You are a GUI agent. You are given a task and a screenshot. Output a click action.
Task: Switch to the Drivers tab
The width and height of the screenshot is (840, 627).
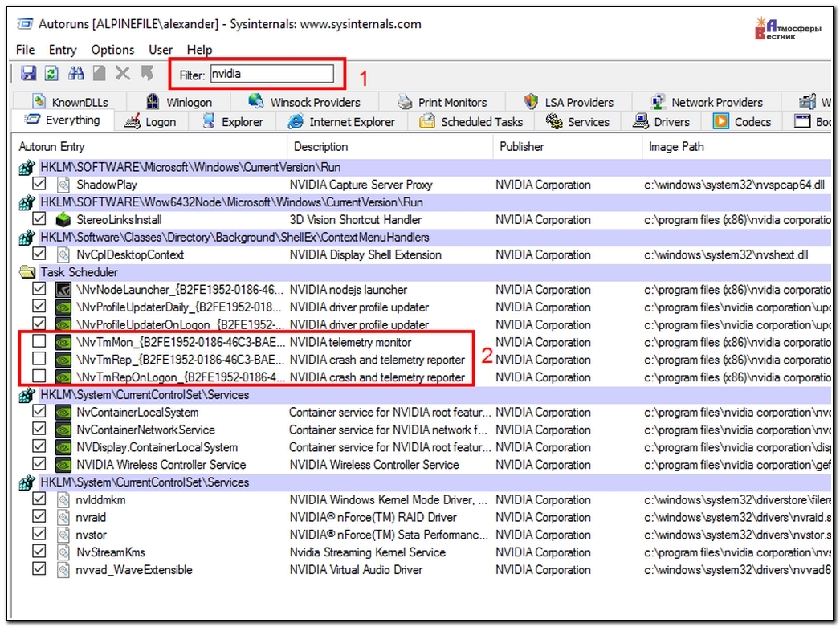click(663, 122)
